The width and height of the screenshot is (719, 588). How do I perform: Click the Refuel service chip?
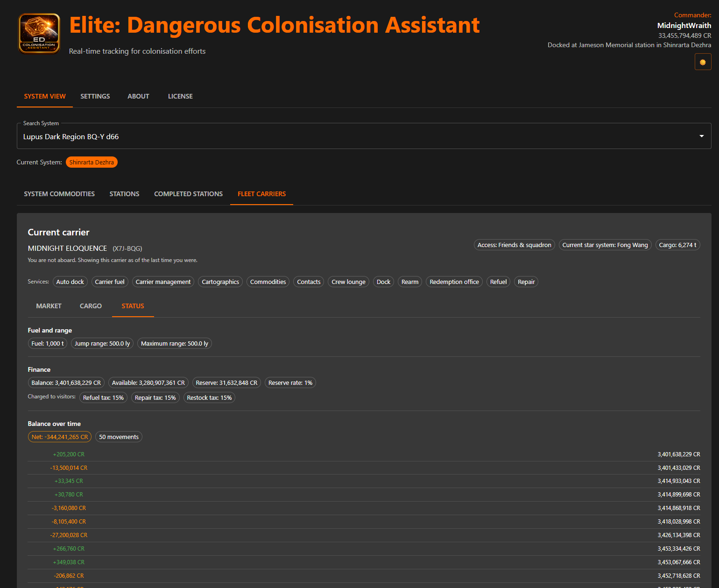(499, 282)
